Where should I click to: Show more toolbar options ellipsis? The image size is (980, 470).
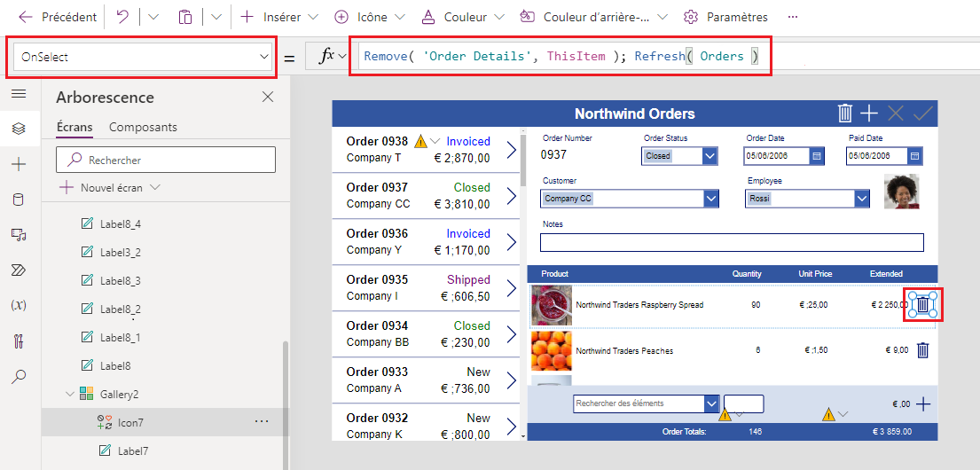point(793,18)
